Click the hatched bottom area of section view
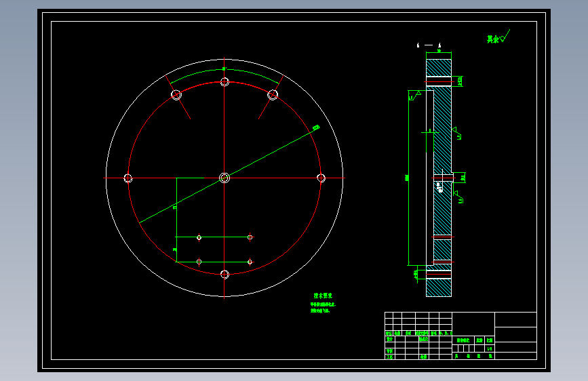This screenshot has height=381, width=588. pyautogui.click(x=439, y=287)
